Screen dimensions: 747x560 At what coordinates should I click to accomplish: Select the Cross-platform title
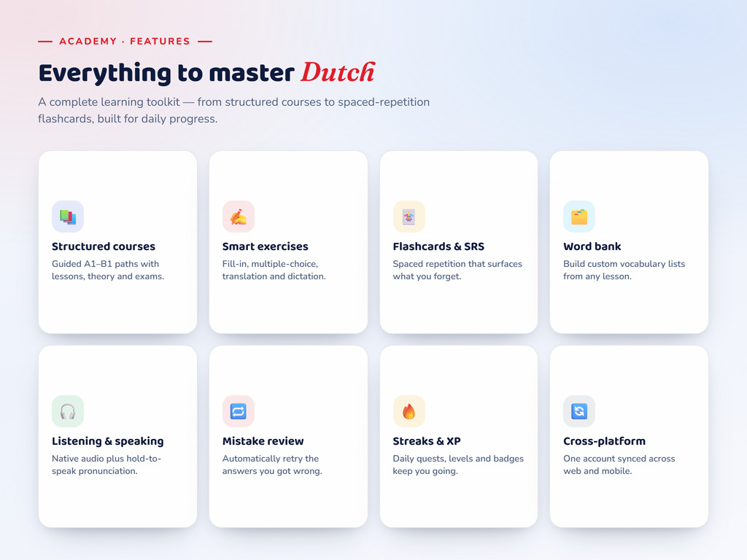pyautogui.click(x=604, y=441)
